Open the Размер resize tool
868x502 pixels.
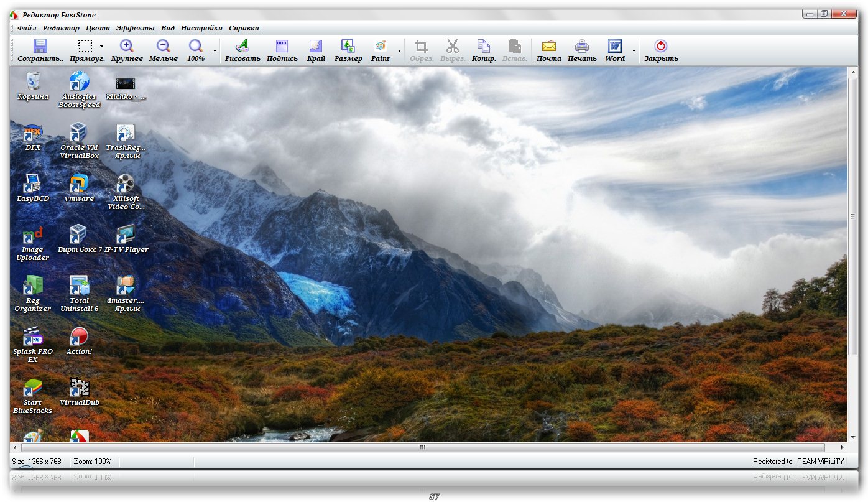pyautogui.click(x=348, y=47)
